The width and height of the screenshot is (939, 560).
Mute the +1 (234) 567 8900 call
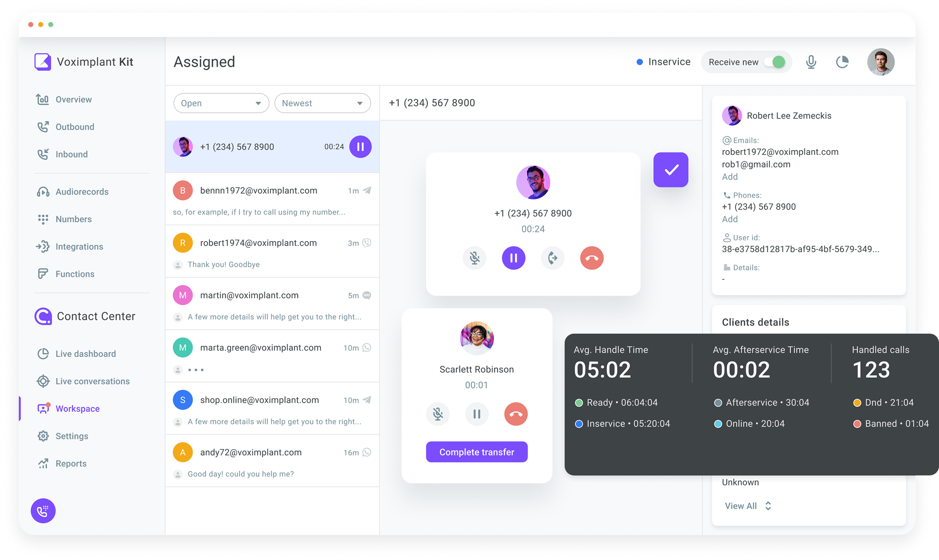475,258
